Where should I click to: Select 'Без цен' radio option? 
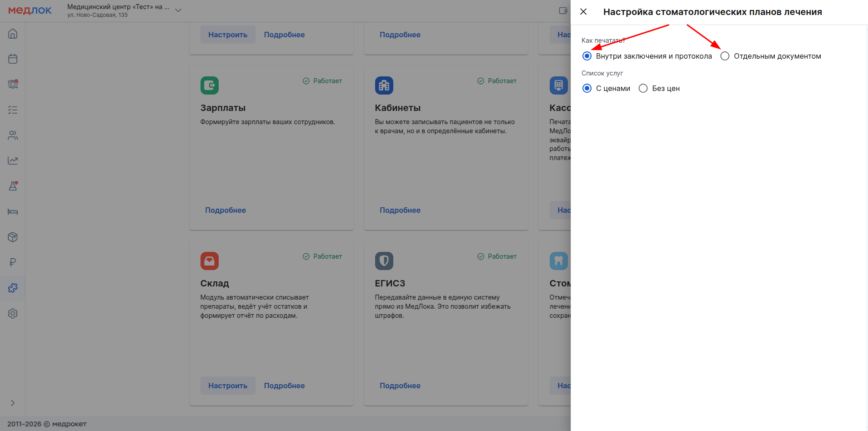coord(643,88)
